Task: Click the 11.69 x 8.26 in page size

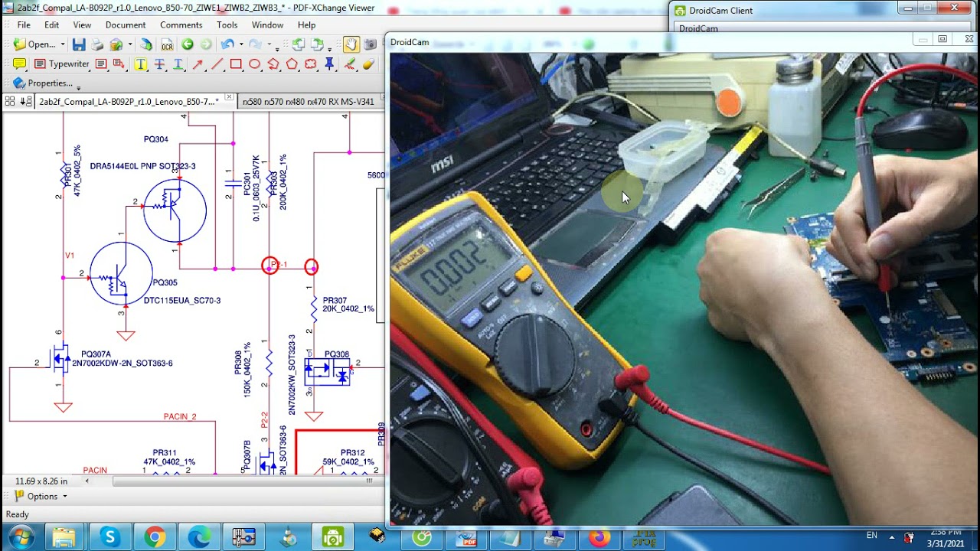Action: (41, 481)
